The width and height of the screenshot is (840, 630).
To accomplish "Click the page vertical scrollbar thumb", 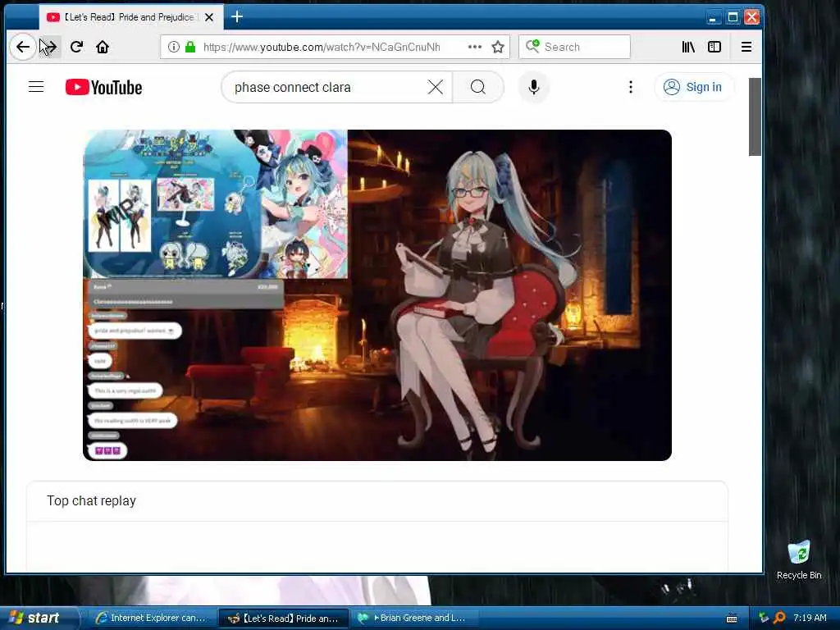I will click(755, 116).
